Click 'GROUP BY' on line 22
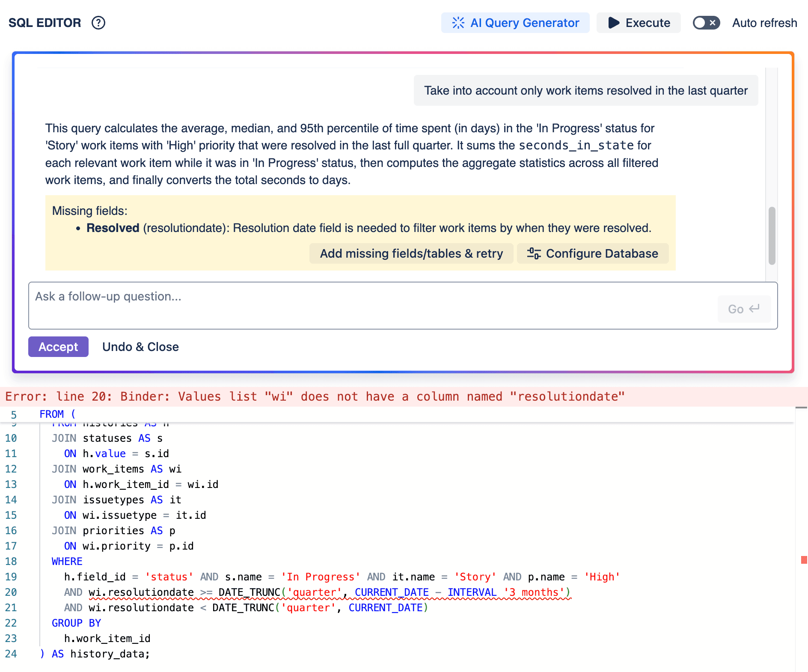The height and width of the screenshot is (672, 808). tap(77, 623)
